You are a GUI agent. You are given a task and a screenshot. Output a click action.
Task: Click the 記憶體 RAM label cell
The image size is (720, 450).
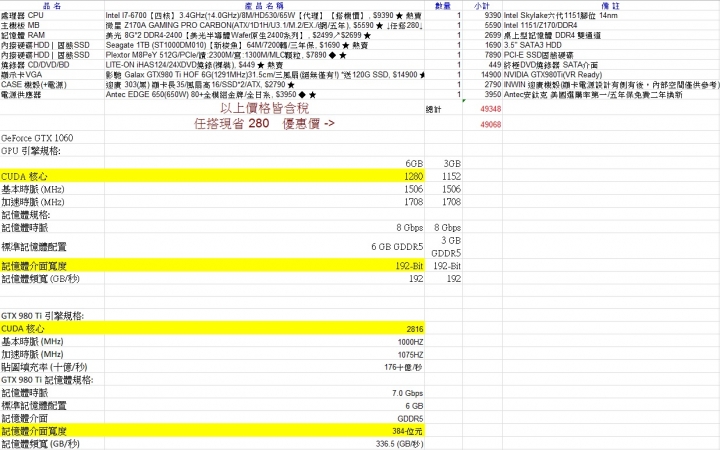tap(52, 35)
